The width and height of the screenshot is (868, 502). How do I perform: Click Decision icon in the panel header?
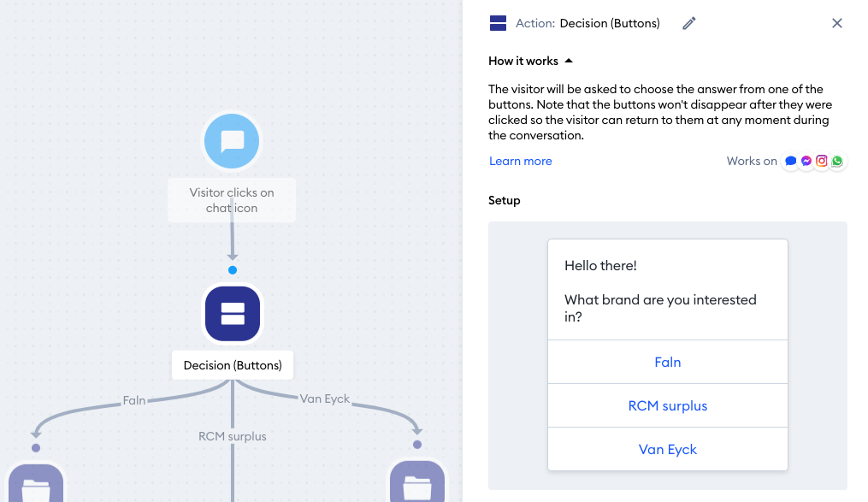(498, 24)
